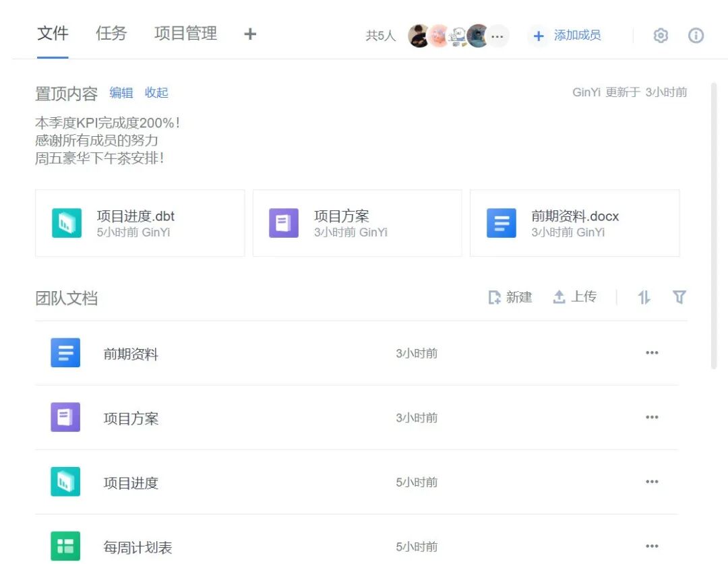Switch to the 项目管理 tab
The height and width of the screenshot is (564, 728).
(x=185, y=34)
